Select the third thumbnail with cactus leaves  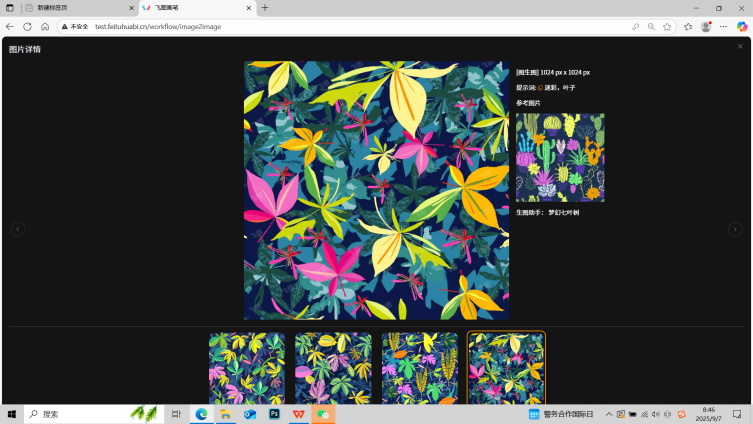tap(420, 368)
